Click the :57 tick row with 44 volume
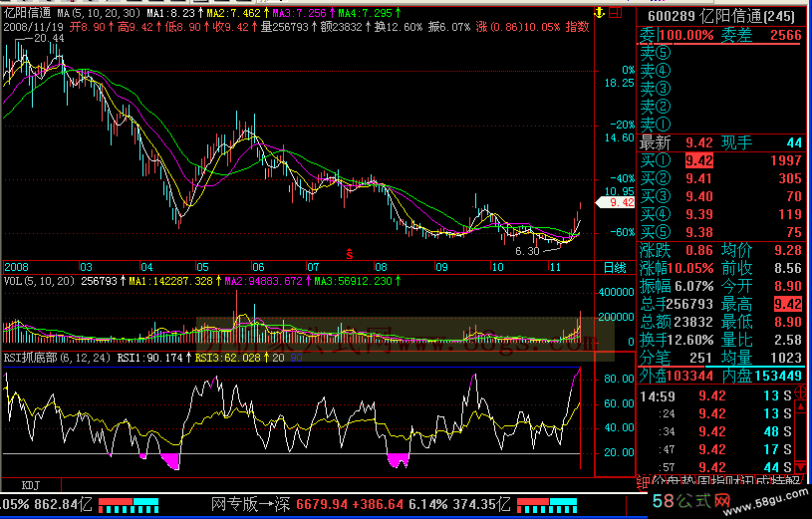This screenshot has width=812, height=519. tap(715, 467)
